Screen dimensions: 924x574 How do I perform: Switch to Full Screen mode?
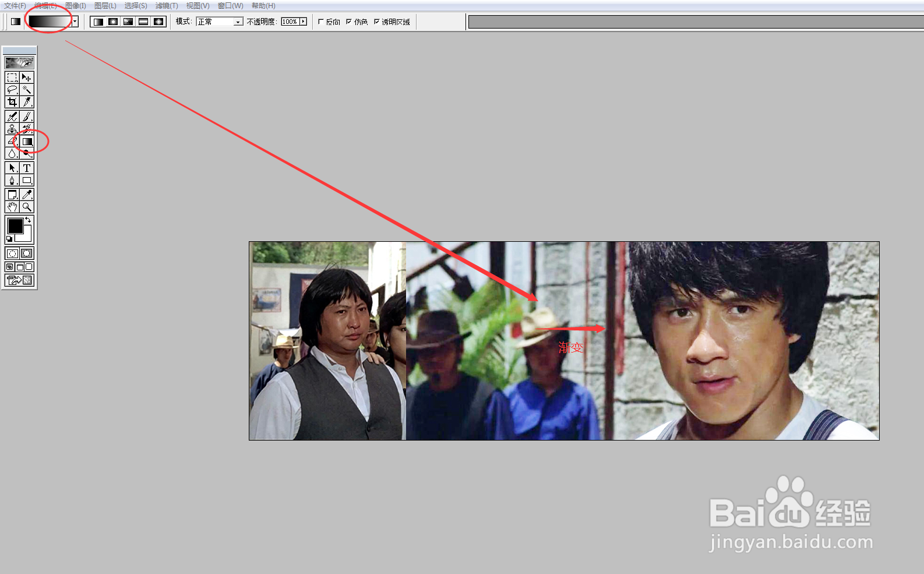pyautogui.click(x=29, y=267)
